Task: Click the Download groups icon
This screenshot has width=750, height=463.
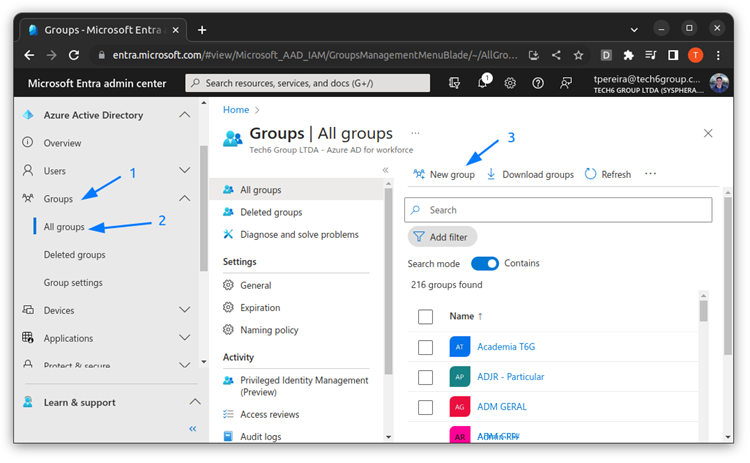Action: click(x=491, y=174)
